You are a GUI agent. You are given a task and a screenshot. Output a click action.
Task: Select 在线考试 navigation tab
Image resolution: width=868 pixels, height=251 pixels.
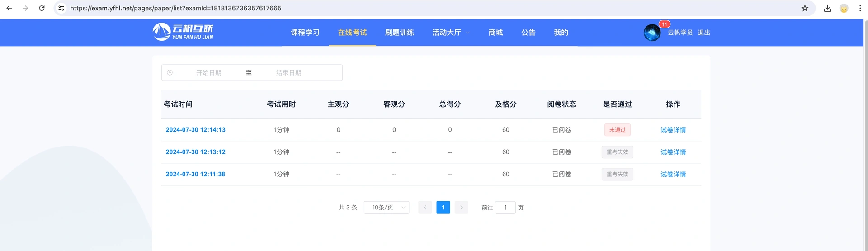(x=352, y=33)
